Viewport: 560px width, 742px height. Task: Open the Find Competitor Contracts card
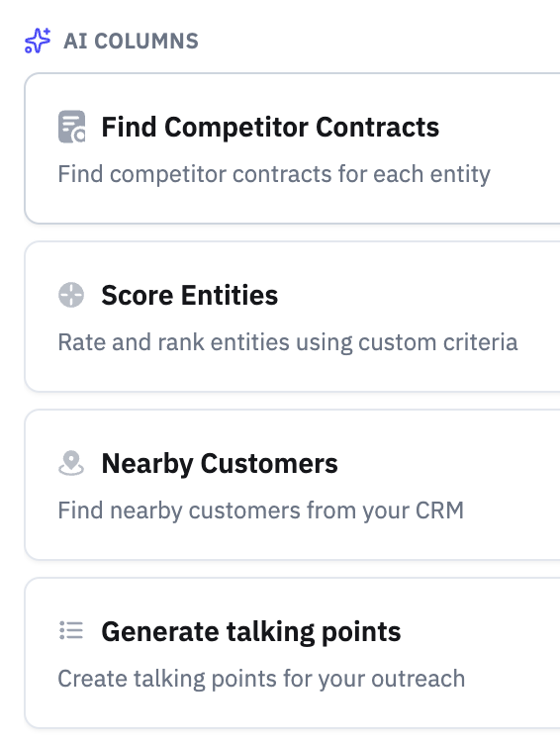tap(293, 148)
